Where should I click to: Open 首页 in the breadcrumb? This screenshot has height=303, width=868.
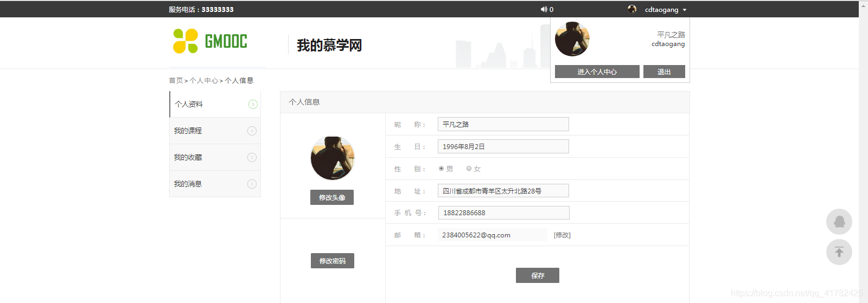pyautogui.click(x=176, y=80)
